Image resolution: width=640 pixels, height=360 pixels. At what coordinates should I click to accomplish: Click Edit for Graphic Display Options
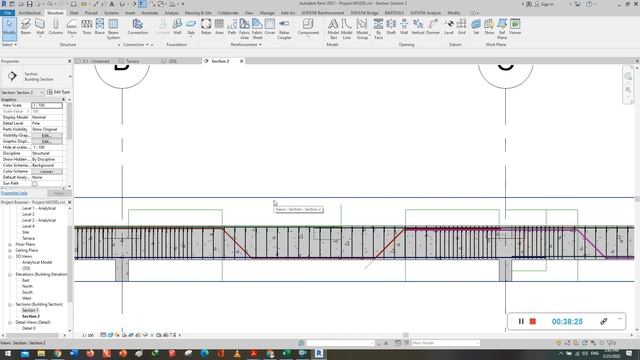[x=47, y=141]
